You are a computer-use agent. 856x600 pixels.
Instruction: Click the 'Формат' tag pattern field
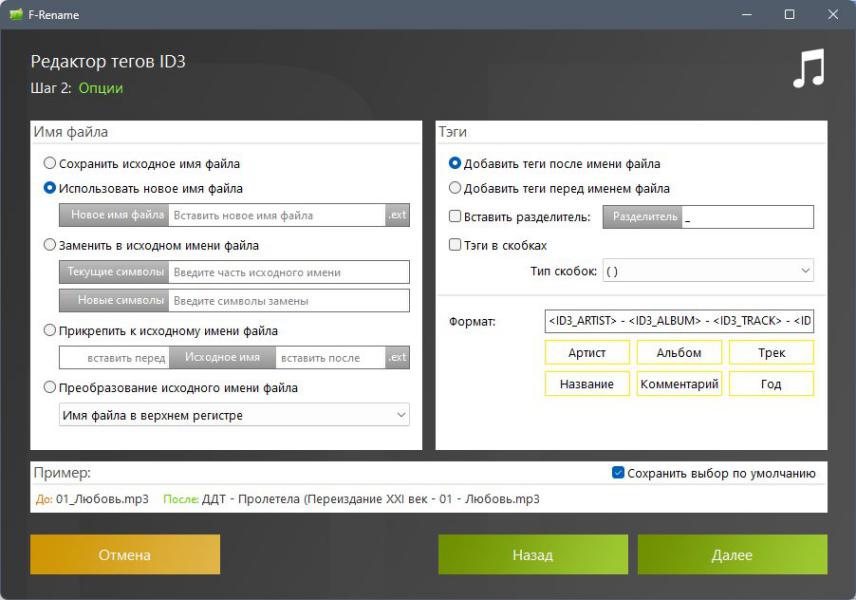click(x=679, y=321)
